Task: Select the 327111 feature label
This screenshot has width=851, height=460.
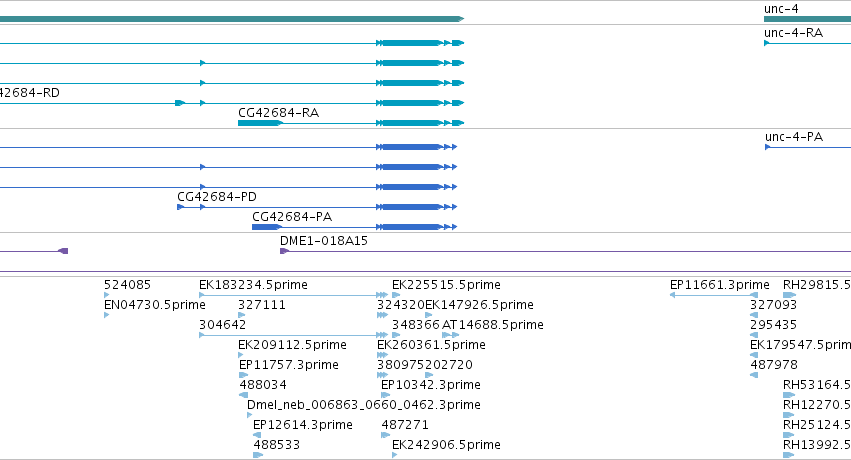Action: click(x=262, y=305)
